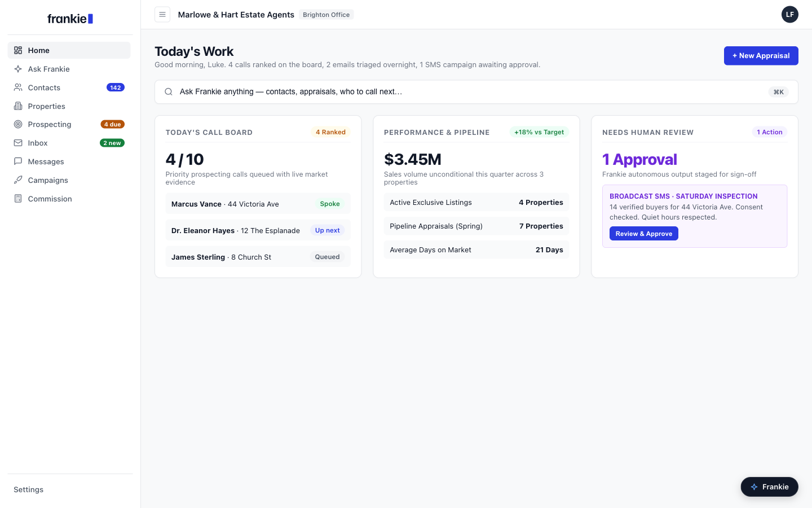Click the 1 Action badge

point(770,132)
